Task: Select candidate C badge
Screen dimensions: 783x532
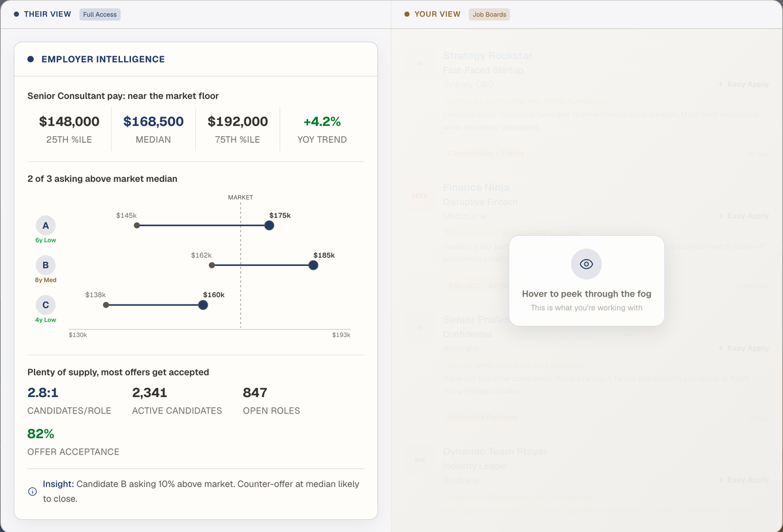Action: 46,305
